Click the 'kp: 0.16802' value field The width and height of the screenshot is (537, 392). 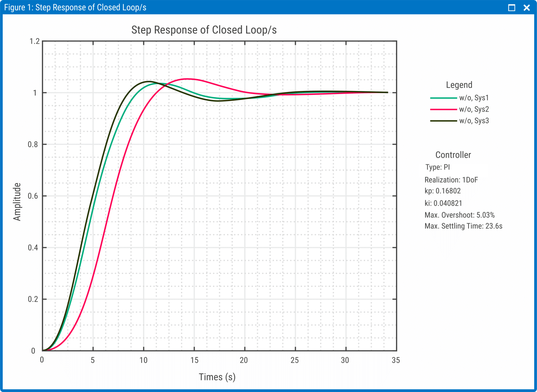(x=443, y=191)
